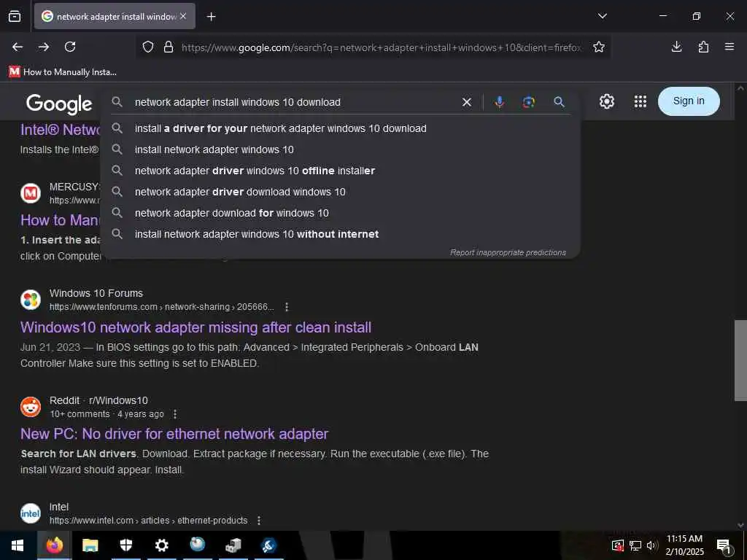Open File Explorer from taskbar
Viewport: 747px width, 560px height.
tap(90, 545)
